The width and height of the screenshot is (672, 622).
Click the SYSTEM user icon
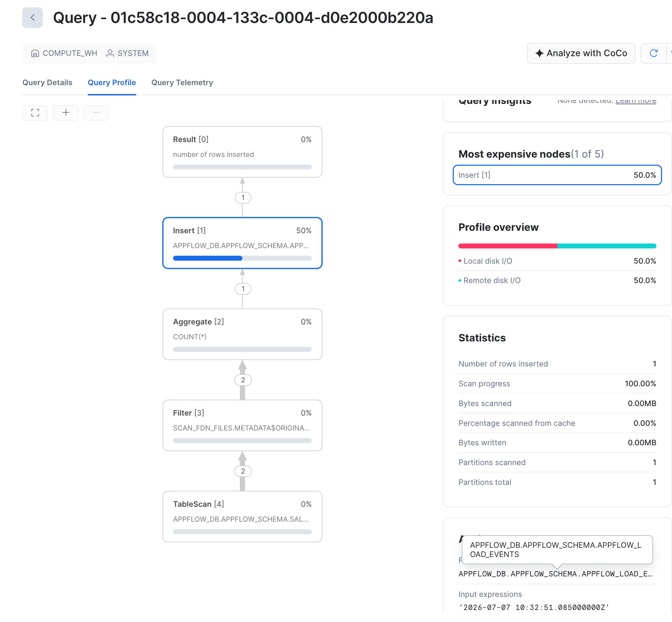click(x=110, y=53)
